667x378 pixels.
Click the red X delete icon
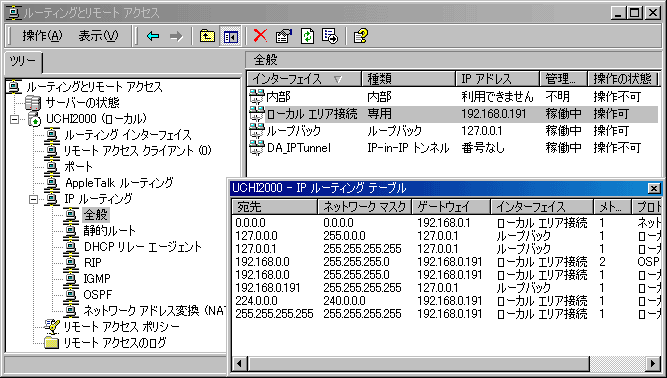pyautogui.click(x=260, y=36)
